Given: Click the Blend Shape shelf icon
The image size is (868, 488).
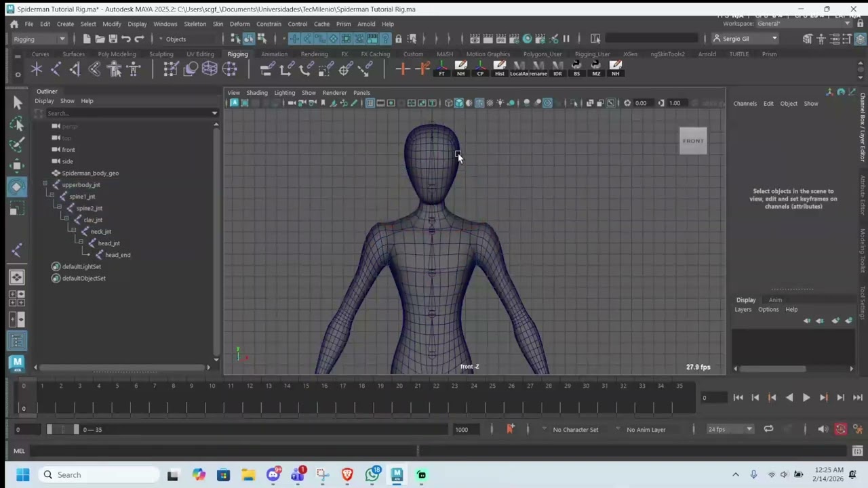Looking at the screenshot, I should 190,68.
